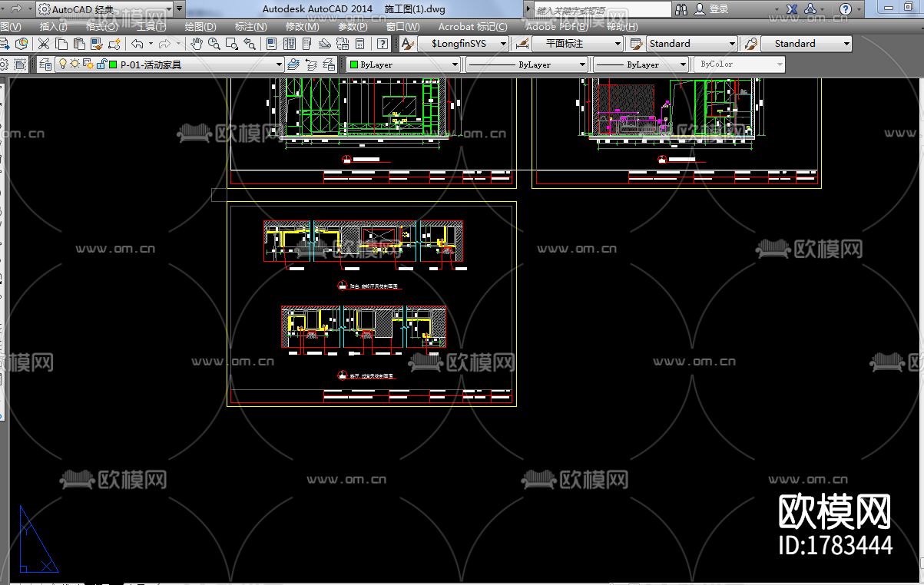Open the Multileader Style icon
Image resolution: width=924 pixels, height=585 pixels.
(x=751, y=44)
